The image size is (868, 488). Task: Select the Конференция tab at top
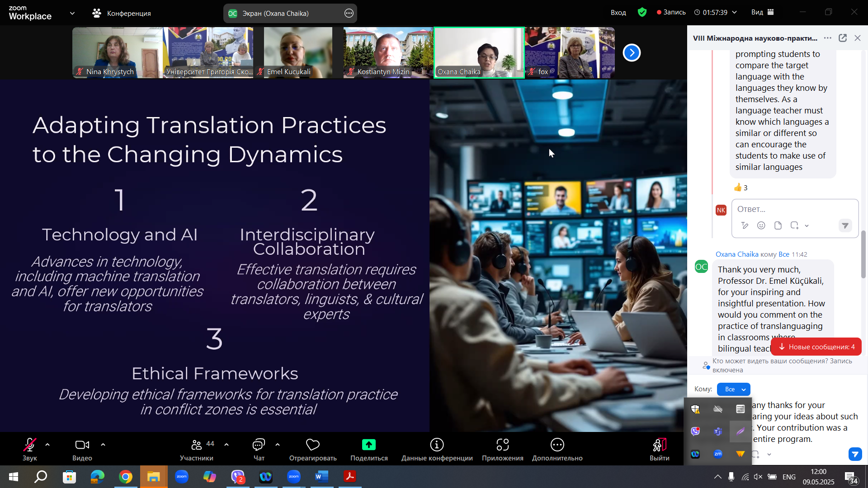tap(122, 13)
